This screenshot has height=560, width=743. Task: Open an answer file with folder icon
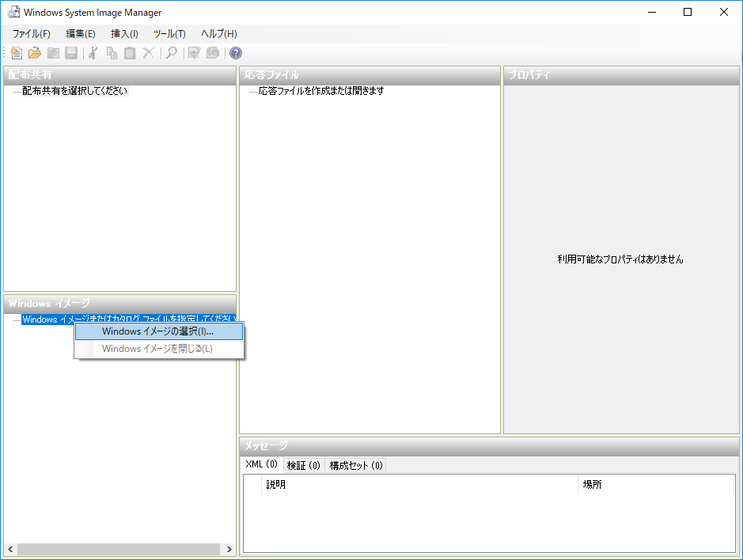click(x=35, y=53)
